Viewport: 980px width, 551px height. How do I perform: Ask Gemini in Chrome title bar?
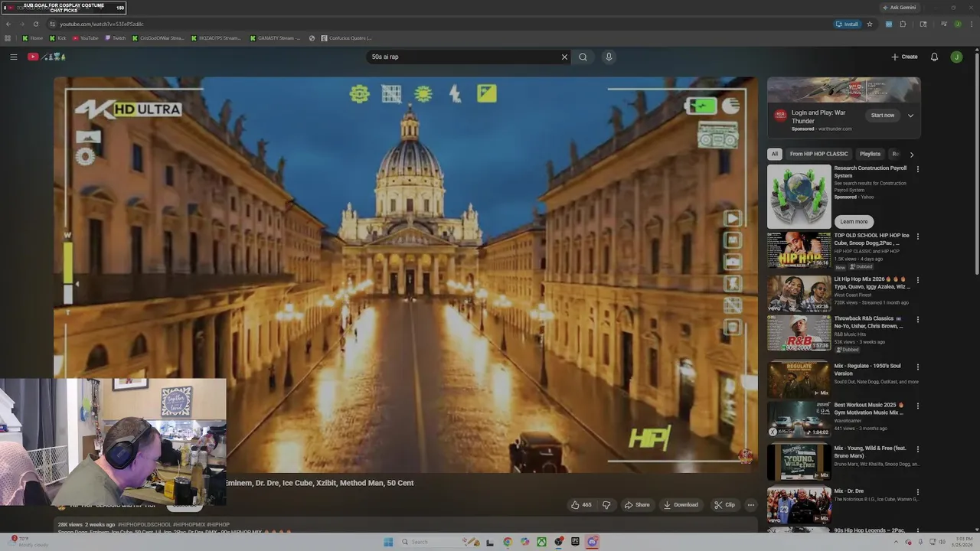[x=899, y=8]
